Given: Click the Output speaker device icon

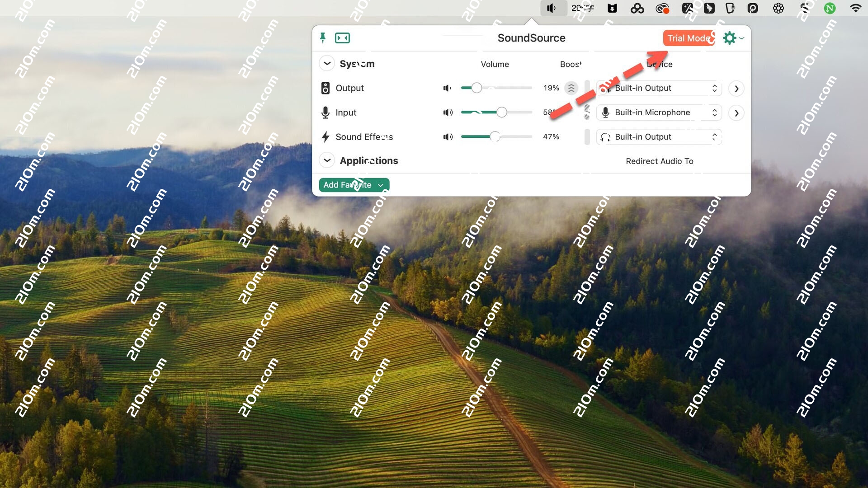Looking at the screenshot, I should click(x=325, y=88).
